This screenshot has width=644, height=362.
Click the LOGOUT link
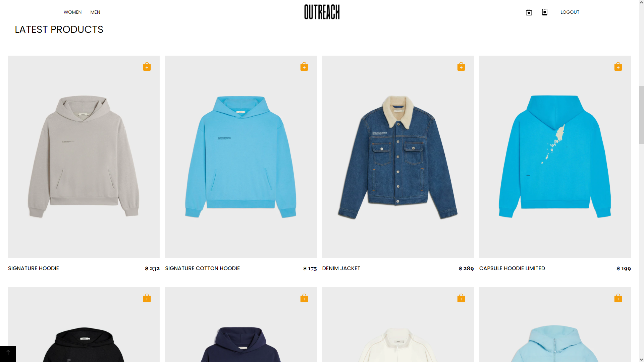pos(570,12)
